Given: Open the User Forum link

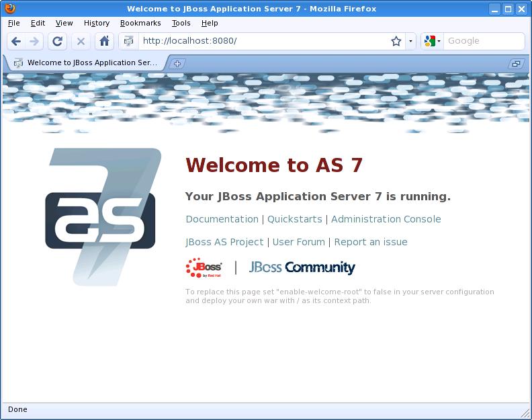Looking at the screenshot, I should coord(298,242).
